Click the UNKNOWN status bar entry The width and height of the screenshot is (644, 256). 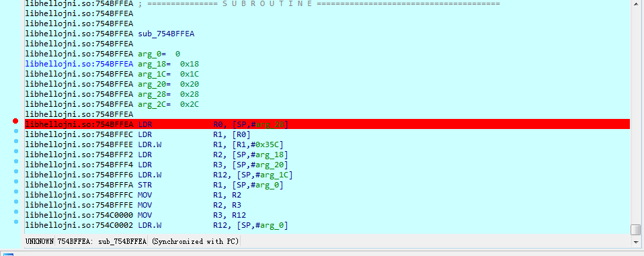(x=40, y=241)
